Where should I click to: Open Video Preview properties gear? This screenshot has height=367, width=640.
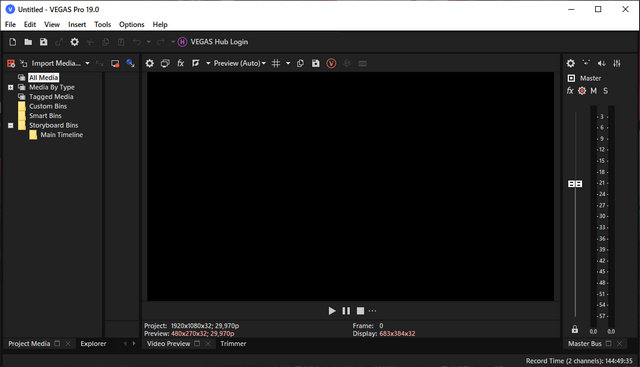coord(150,63)
